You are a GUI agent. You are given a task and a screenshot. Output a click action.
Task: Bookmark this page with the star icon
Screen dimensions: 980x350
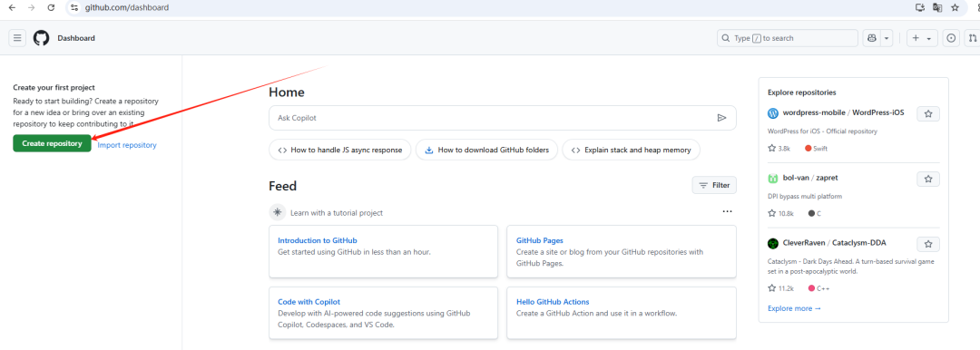click(955, 7)
